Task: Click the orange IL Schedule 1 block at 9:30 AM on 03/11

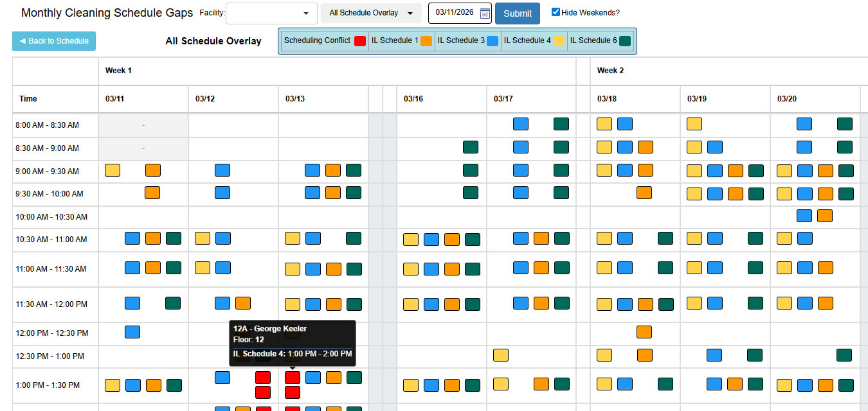Action: [153, 193]
